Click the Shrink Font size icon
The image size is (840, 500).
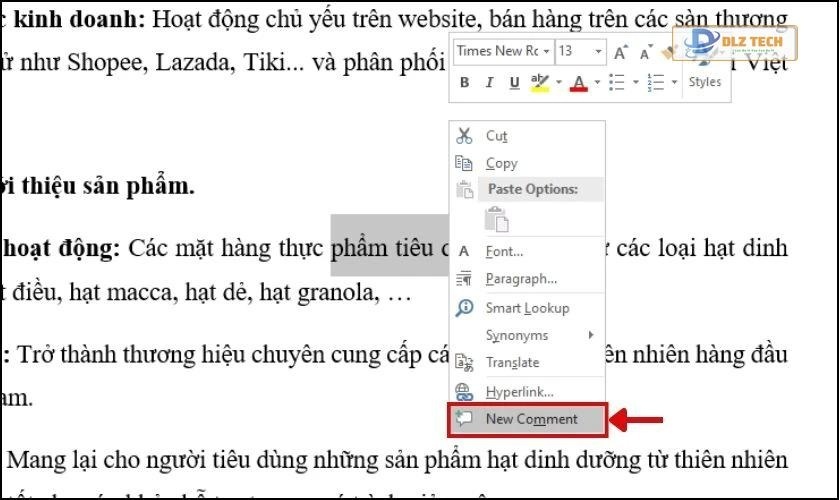645,52
